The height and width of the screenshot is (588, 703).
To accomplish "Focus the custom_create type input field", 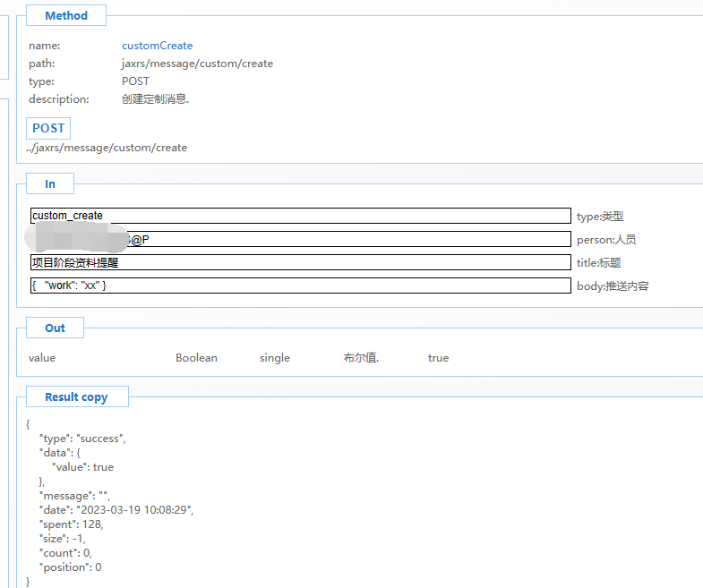I will (x=300, y=216).
